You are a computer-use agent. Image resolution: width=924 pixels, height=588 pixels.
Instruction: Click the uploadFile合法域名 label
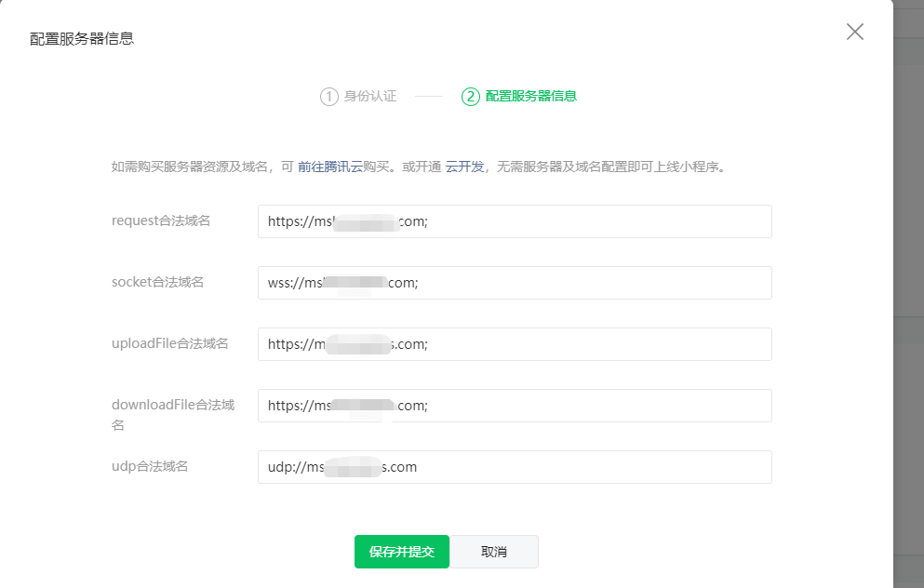tap(169, 343)
